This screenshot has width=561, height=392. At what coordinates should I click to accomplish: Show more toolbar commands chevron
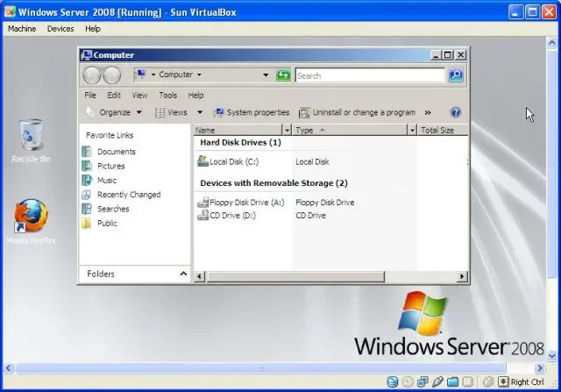[428, 112]
